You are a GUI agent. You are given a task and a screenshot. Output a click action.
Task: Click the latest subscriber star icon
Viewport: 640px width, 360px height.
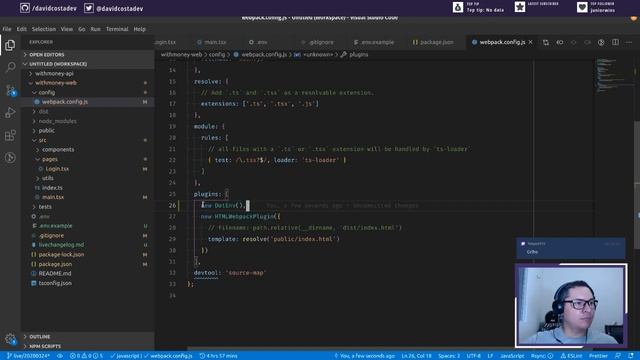(520, 7)
